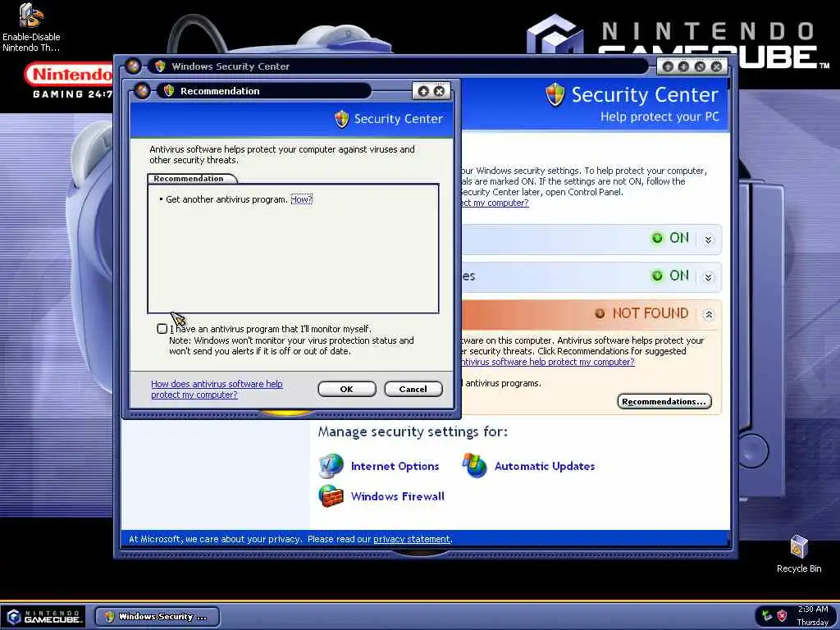Click the Security Center shield in dialog banner
The image size is (840, 630).
coord(342,119)
